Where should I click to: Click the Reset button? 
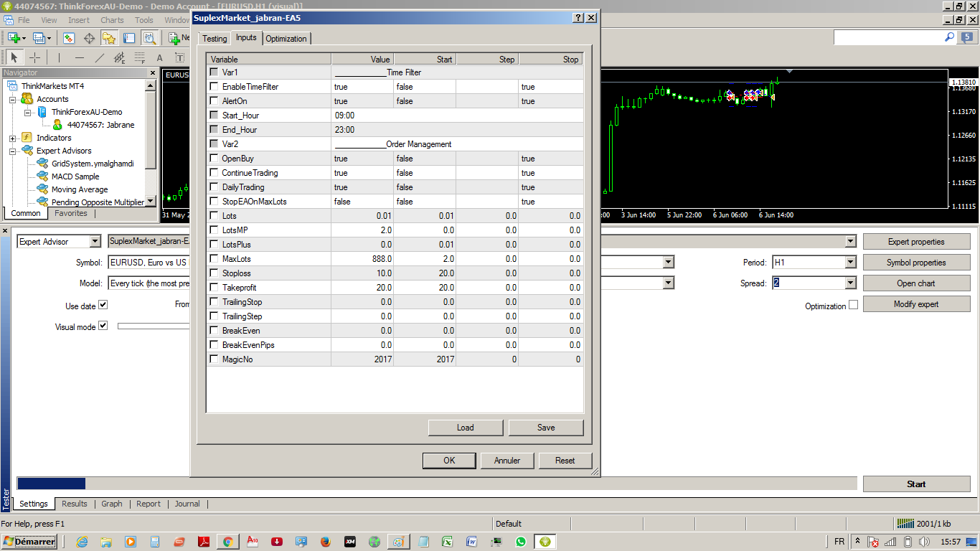[x=565, y=461]
